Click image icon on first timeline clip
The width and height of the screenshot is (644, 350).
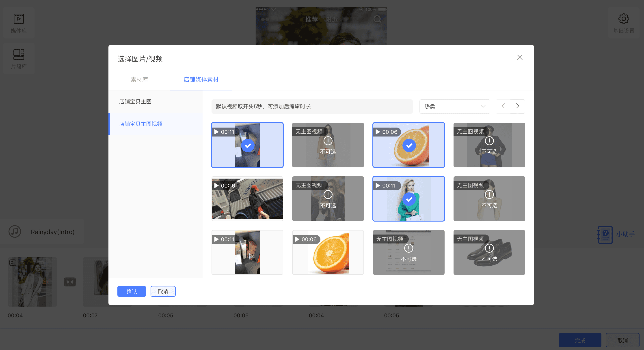pyautogui.click(x=13, y=263)
